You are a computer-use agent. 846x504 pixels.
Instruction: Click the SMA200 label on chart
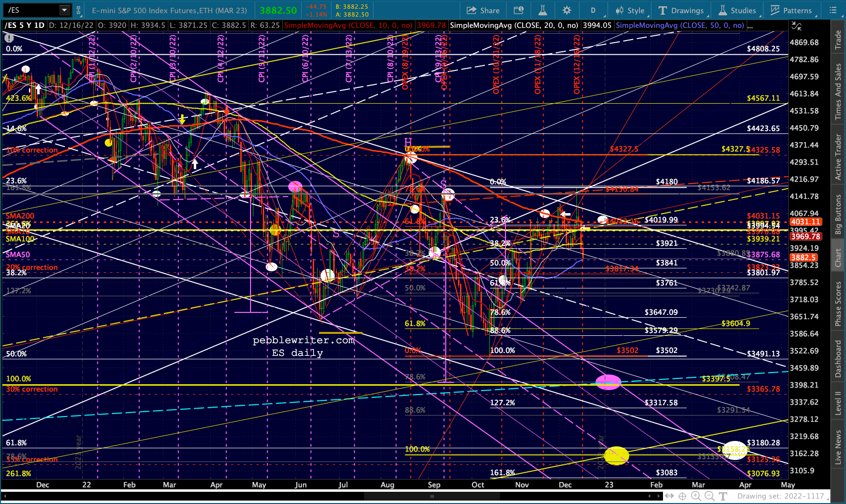coord(20,216)
